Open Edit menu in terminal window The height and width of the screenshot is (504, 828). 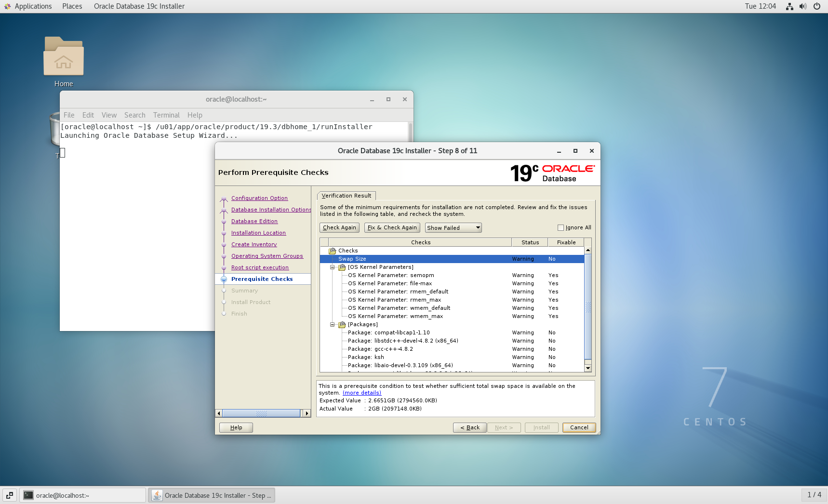coord(88,115)
